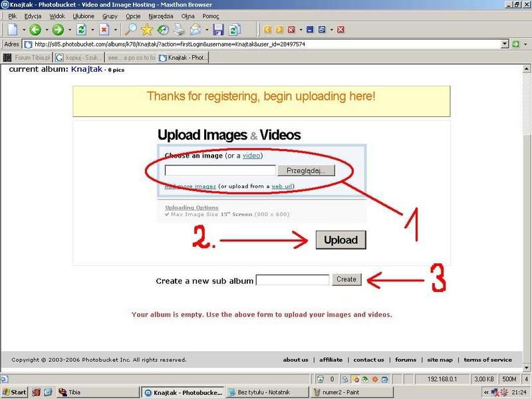Click the Uploading Options link

(x=192, y=207)
